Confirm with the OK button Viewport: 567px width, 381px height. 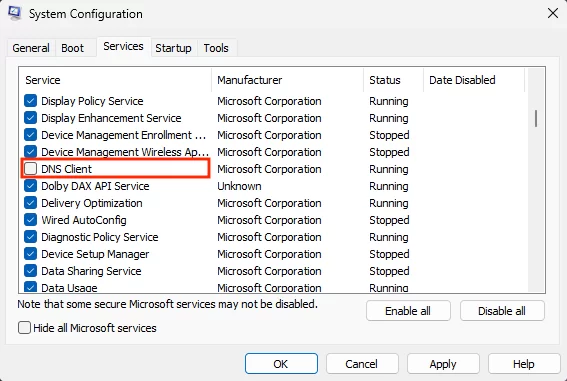click(x=281, y=364)
